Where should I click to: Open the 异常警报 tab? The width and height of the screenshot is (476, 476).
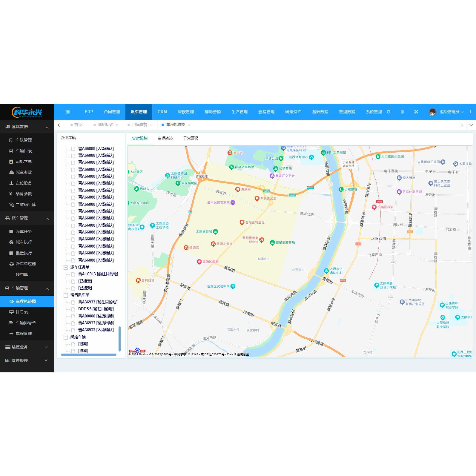coord(191,139)
